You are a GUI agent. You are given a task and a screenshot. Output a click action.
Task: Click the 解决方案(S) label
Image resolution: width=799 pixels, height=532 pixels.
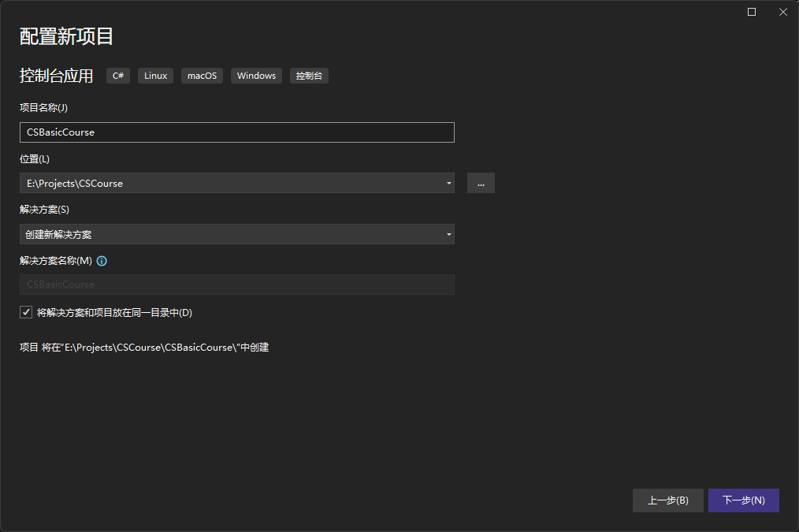coord(44,210)
